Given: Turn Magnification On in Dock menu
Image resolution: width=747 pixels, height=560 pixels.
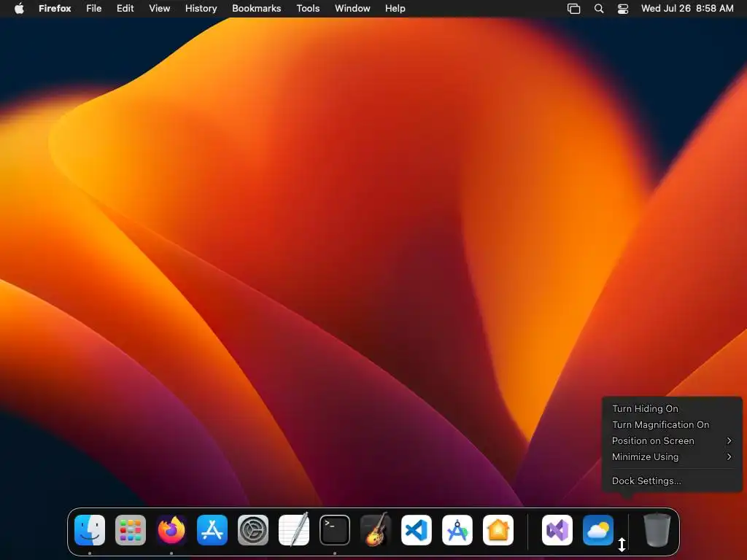Looking at the screenshot, I should [x=672, y=425].
